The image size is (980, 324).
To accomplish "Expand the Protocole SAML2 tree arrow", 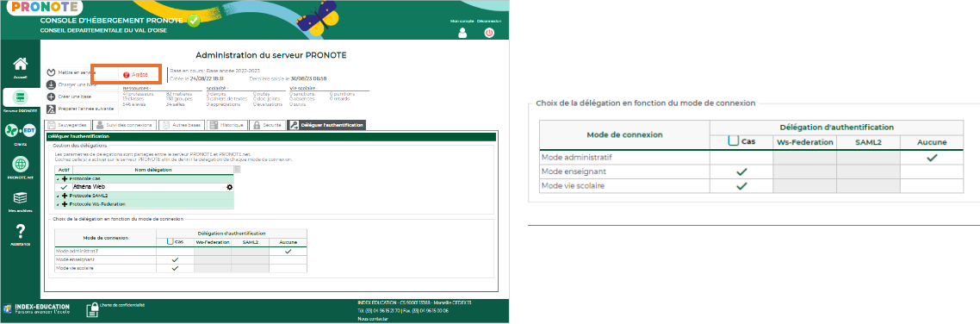I will pos(59,196).
